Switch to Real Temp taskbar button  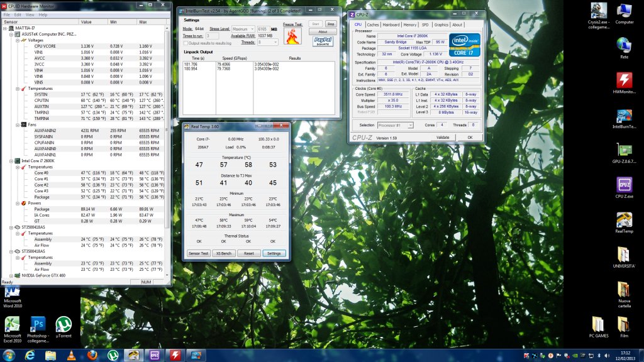pyautogui.click(x=133, y=355)
